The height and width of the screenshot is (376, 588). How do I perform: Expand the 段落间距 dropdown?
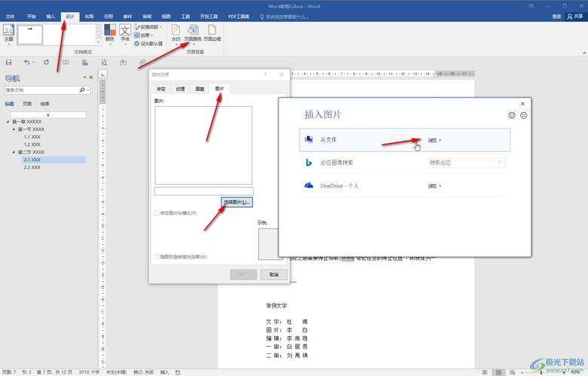pos(149,27)
